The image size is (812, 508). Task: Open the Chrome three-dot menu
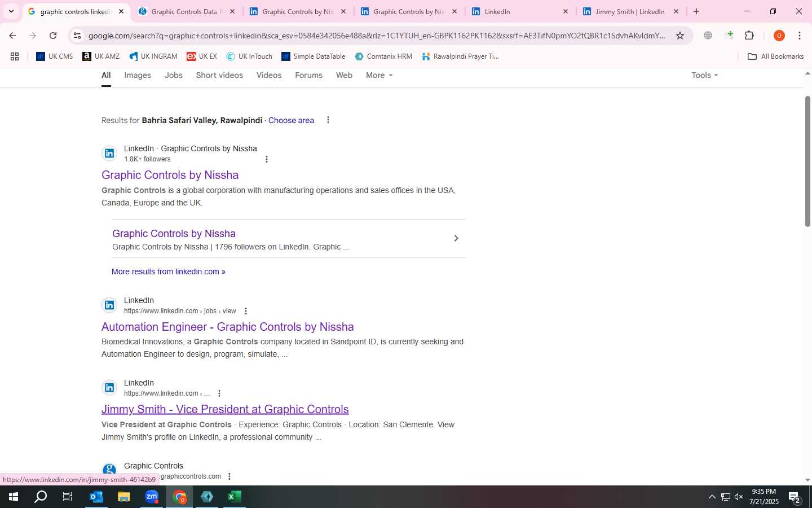pyautogui.click(x=800, y=36)
